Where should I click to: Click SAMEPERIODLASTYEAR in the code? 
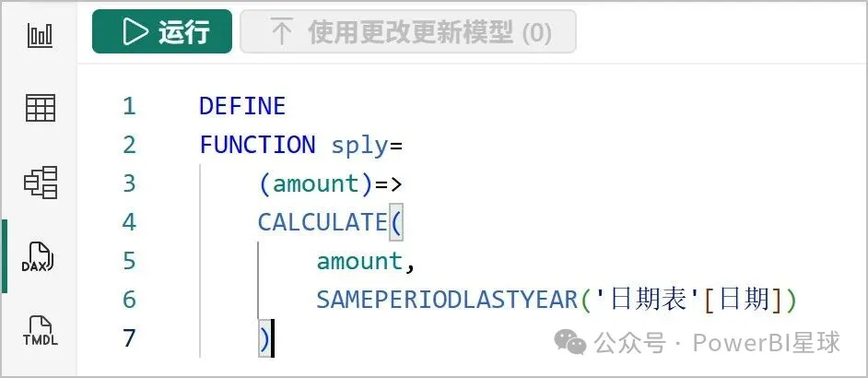tap(446, 300)
